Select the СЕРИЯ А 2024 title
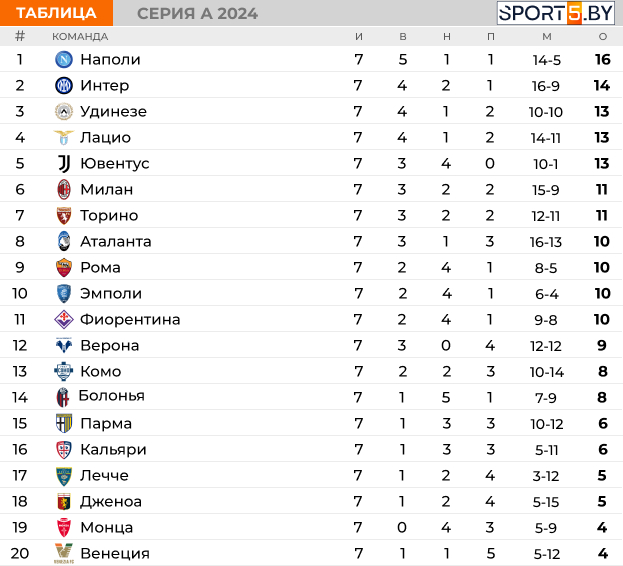Image resolution: width=623 pixels, height=566 pixels. [x=197, y=13]
